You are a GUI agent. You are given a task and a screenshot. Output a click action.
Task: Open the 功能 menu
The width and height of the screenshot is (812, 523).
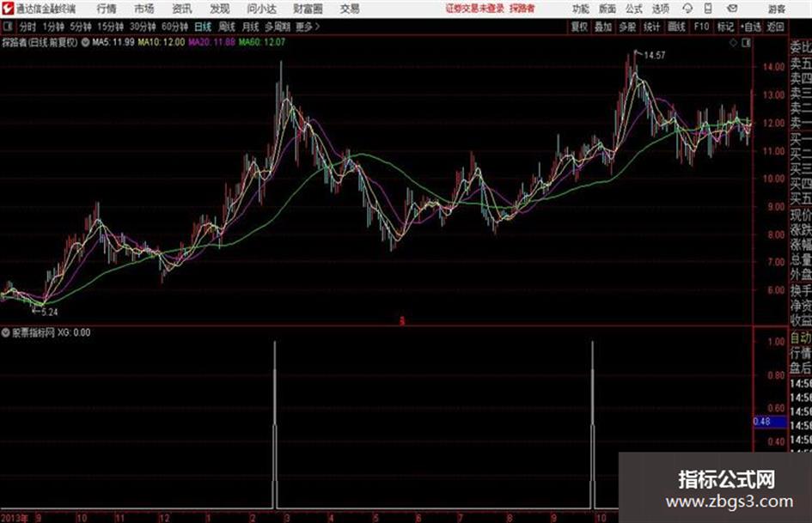pos(581,9)
